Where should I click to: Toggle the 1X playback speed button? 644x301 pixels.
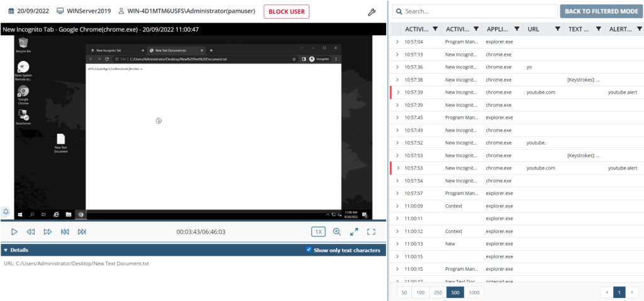pos(319,232)
